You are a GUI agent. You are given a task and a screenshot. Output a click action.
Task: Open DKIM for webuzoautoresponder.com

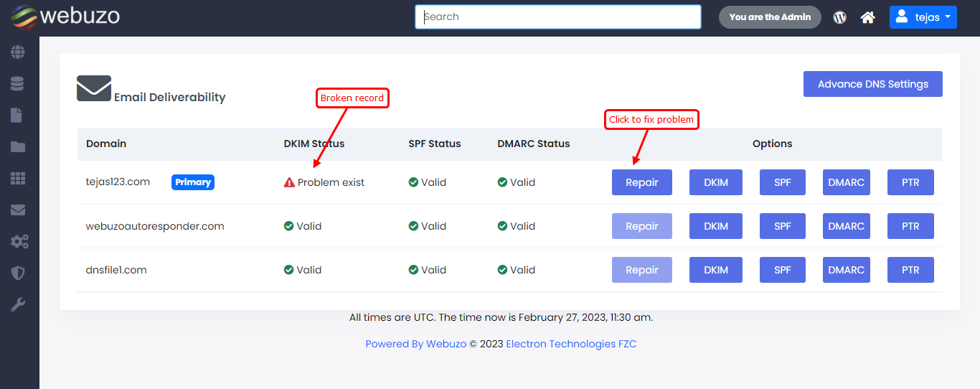coord(715,226)
